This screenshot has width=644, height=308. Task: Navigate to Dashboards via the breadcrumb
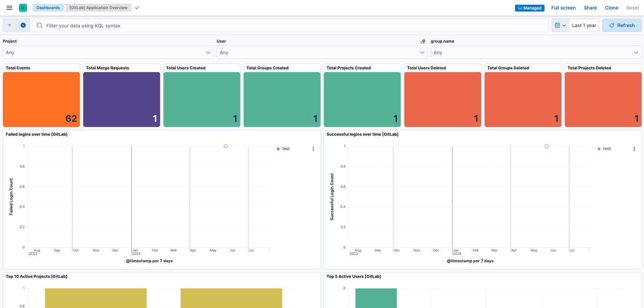click(48, 7)
